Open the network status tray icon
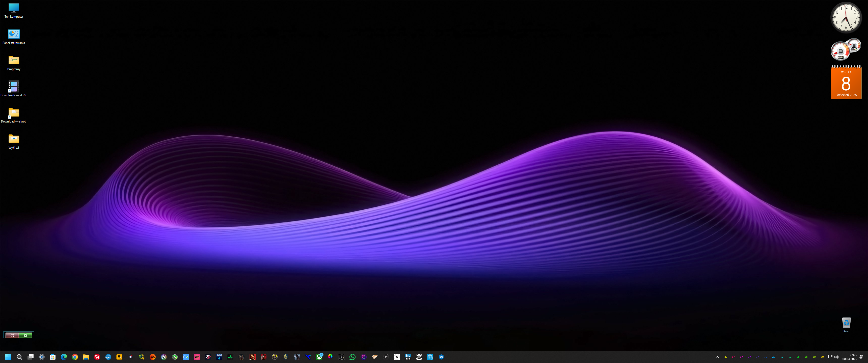The image size is (868, 363). click(830, 357)
